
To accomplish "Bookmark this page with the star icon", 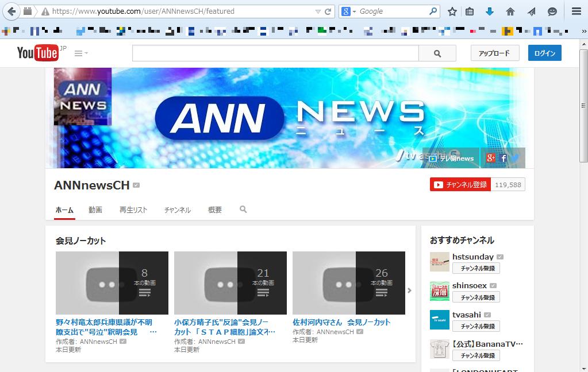I will click(452, 11).
